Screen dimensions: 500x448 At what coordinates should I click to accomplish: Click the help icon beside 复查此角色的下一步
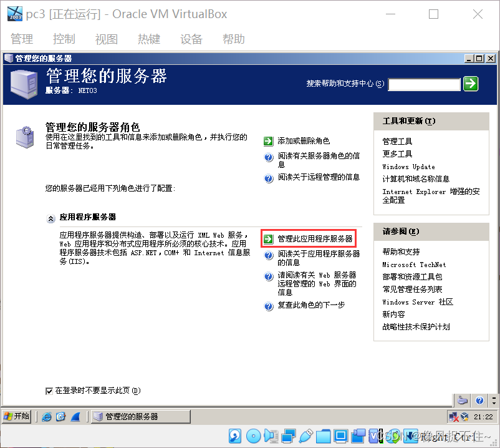[x=269, y=306]
